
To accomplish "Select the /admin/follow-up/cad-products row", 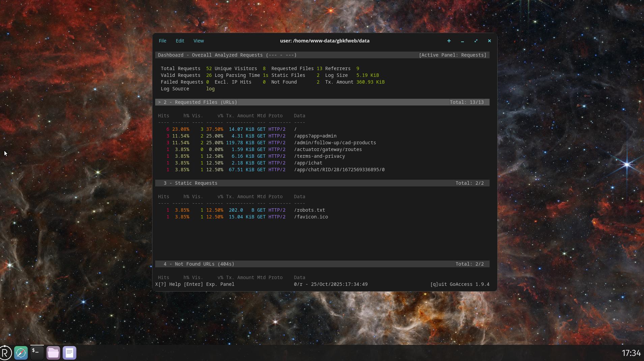I will click(x=335, y=143).
